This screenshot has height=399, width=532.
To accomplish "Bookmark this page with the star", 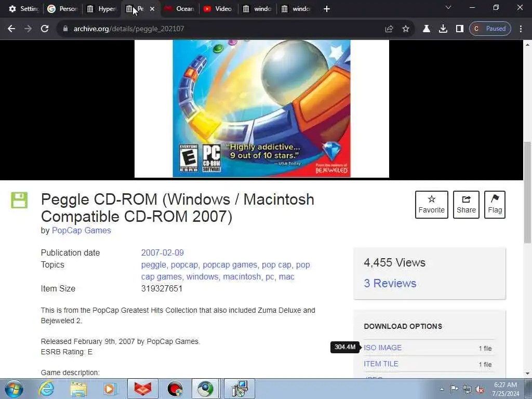I will coord(405,29).
